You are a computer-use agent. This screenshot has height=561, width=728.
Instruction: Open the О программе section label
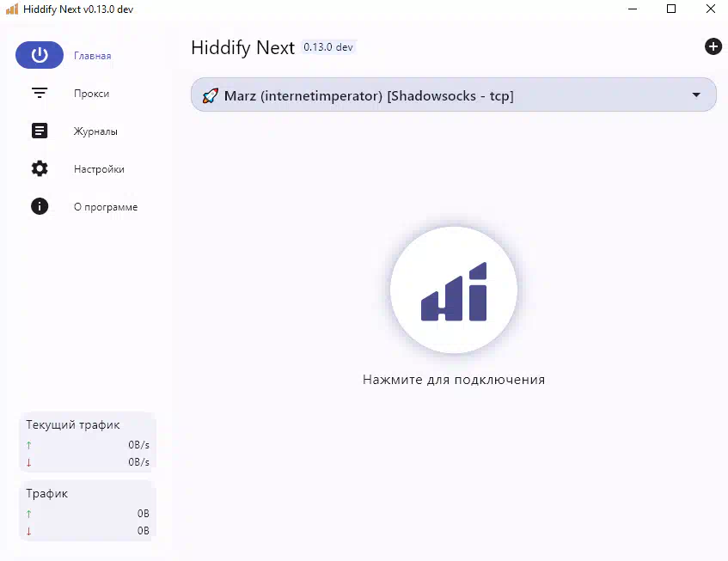pyautogui.click(x=106, y=207)
